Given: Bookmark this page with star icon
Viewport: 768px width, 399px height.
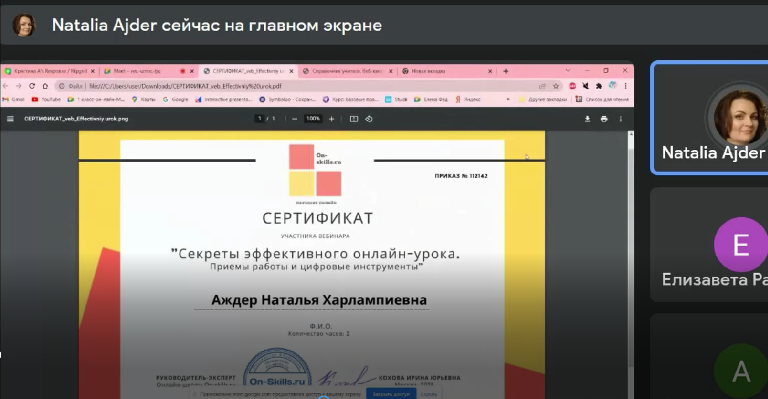Looking at the screenshot, I should coord(556,86).
